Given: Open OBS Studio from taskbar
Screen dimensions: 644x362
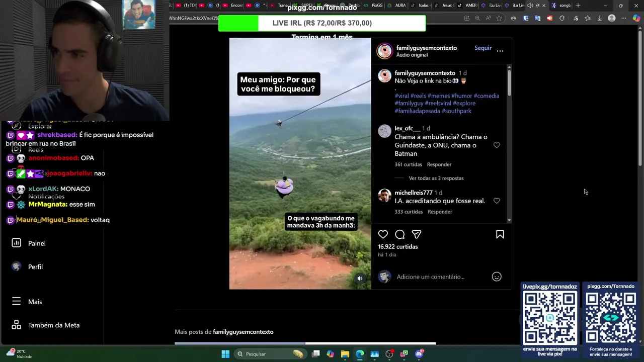Looking at the screenshot, I should [x=389, y=354].
